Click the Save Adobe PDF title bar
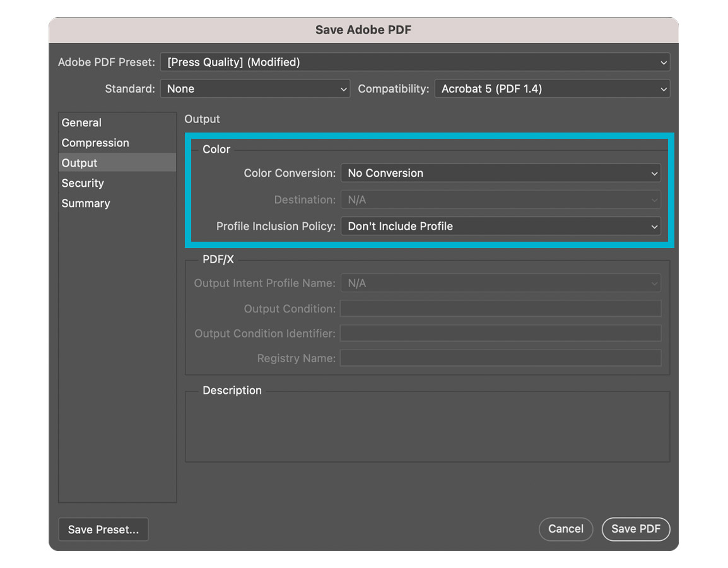The height and width of the screenshot is (568, 728). [x=363, y=30]
